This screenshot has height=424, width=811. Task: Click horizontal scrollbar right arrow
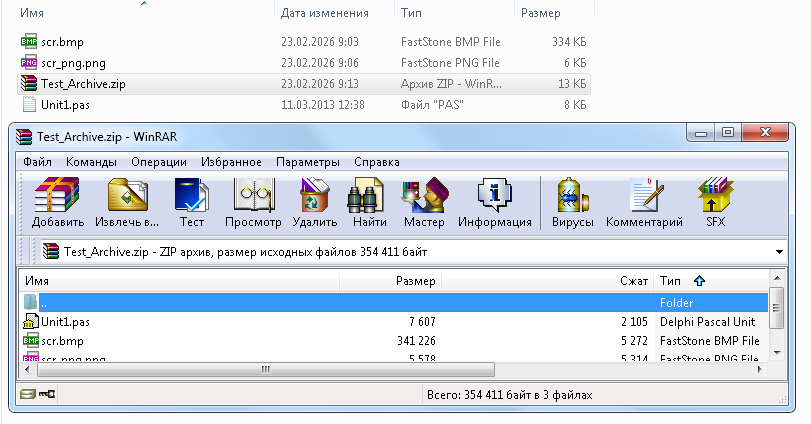(760, 369)
